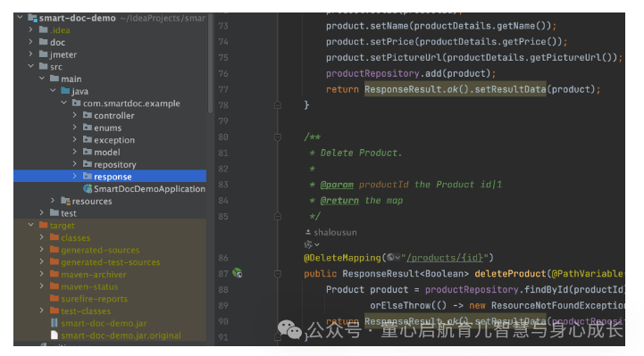The height and width of the screenshot is (356, 644).
Task: Click the SmartDocDemoApplication class icon
Action: tap(88, 188)
